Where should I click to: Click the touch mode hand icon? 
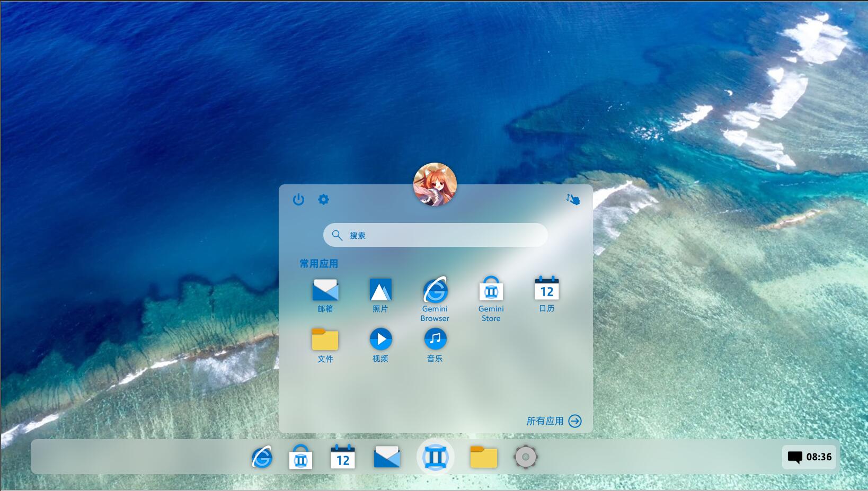(573, 199)
